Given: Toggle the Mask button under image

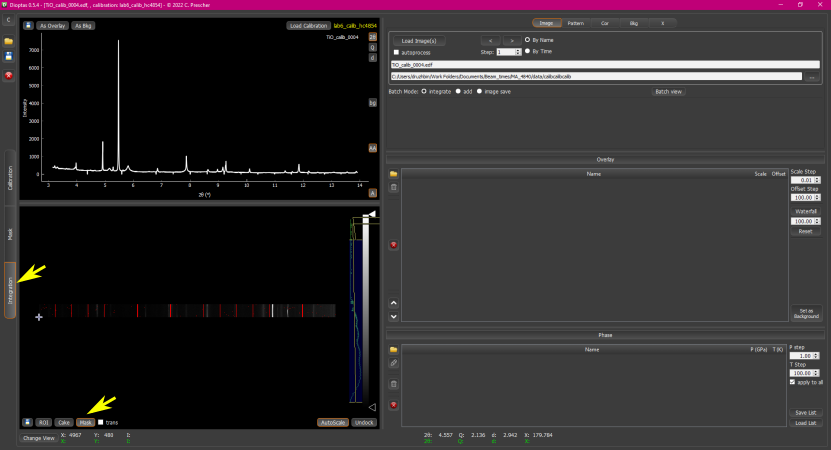Looking at the screenshot, I should [x=85, y=422].
